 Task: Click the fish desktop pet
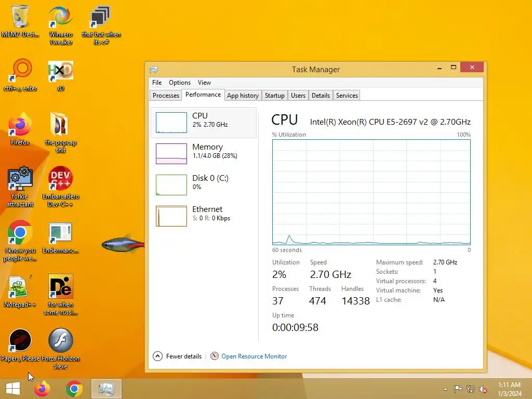coord(123,244)
